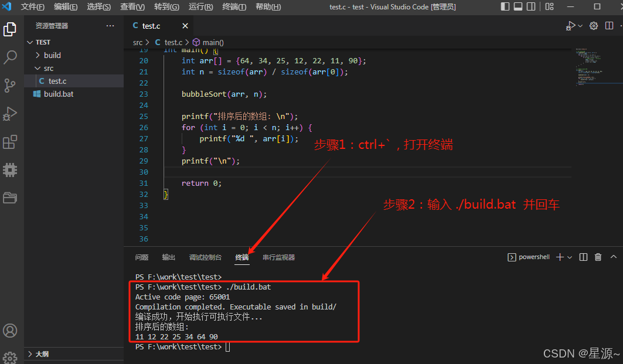This screenshot has width=623, height=364.
Task: Click the terminal prompt input line
Action: pyautogui.click(x=228, y=347)
